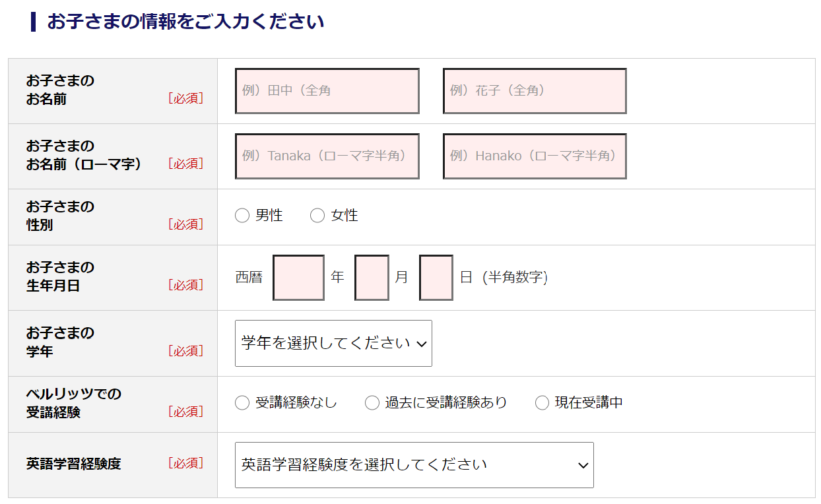Click the birth day 日 input box
This screenshot has height=504, width=821.
click(436, 278)
